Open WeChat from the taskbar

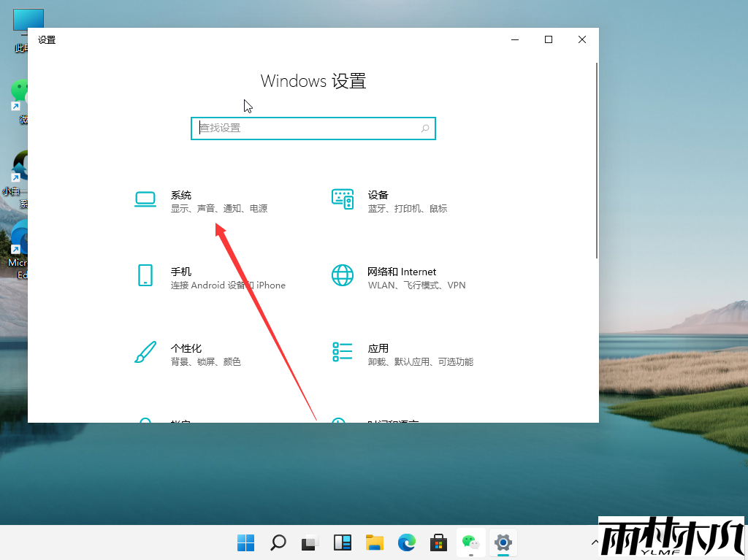coord(469,542)
